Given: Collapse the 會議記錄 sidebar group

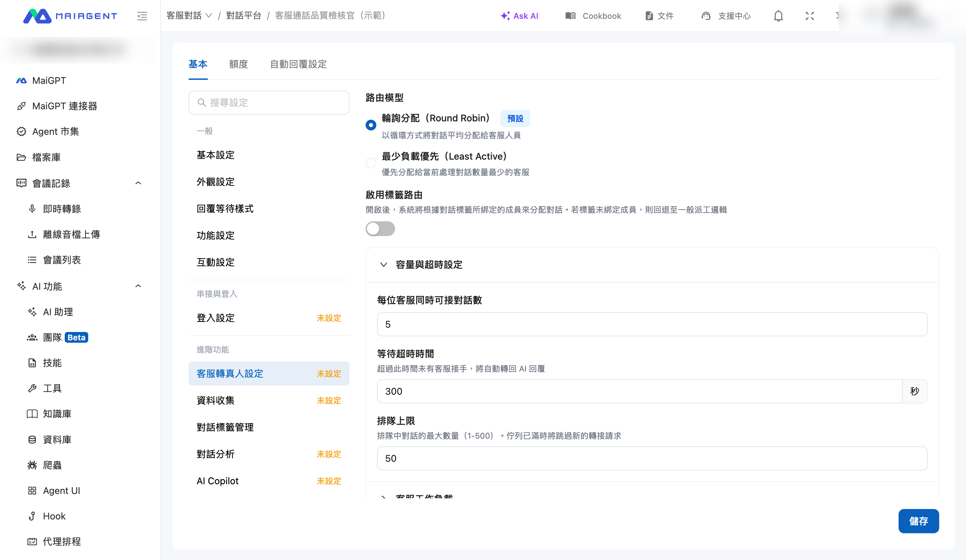Looking at the screenshot, I should click(139, 183).
